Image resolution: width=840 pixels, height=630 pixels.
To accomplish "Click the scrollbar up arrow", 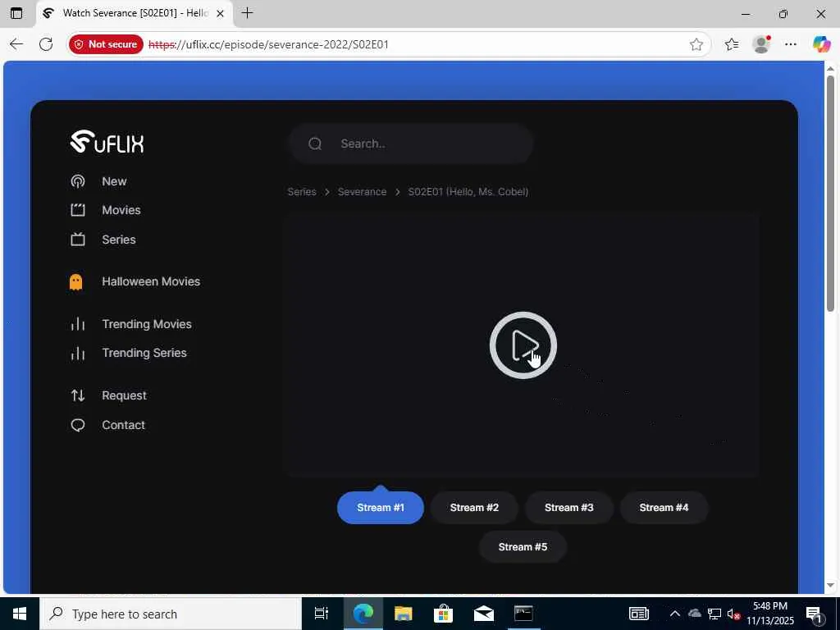I will click(x=830, y=69).
